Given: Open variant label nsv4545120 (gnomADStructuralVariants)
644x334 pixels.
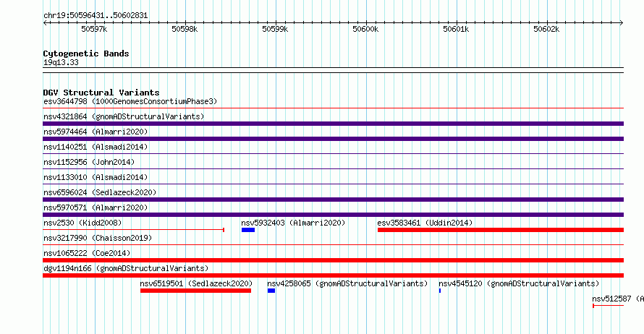Looking at the screenshot, I should tap(519, 283).
